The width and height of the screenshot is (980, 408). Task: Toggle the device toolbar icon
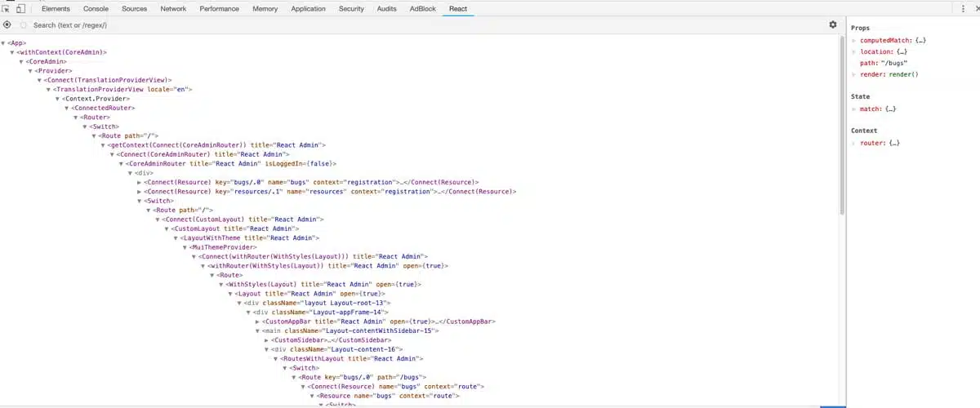coord(21,9)
